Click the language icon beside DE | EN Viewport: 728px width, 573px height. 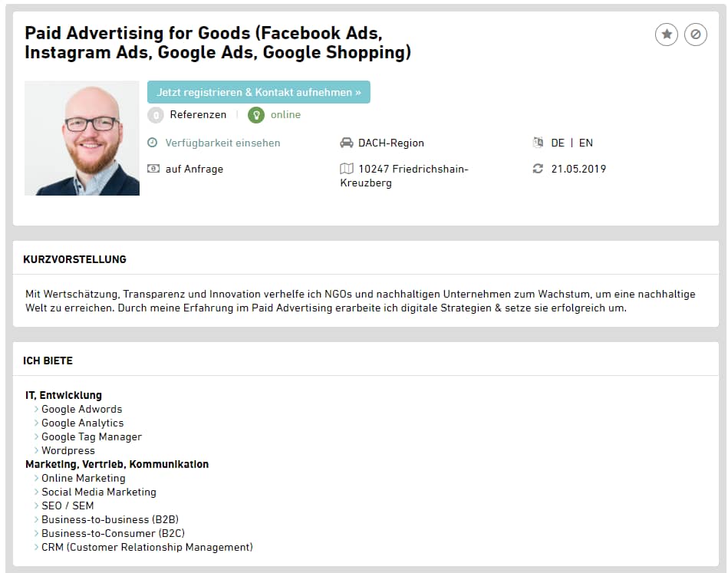point(538,143)
